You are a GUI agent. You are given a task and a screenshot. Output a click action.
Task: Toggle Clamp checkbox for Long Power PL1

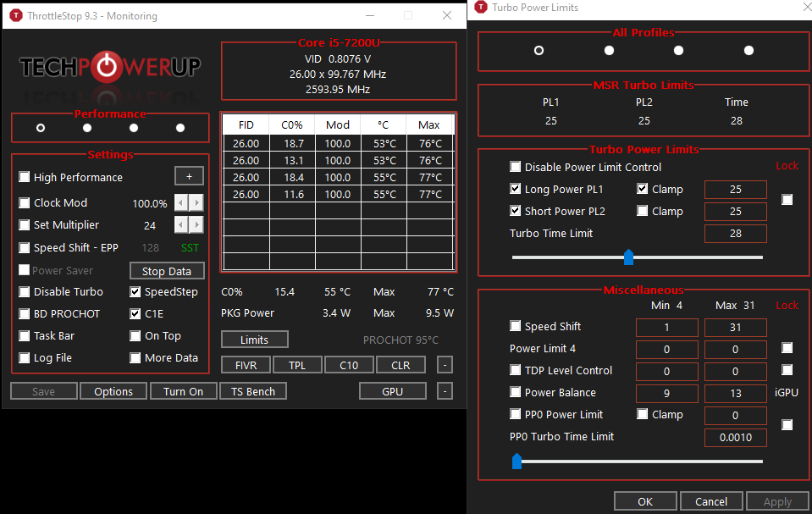(x=642, y=189)
